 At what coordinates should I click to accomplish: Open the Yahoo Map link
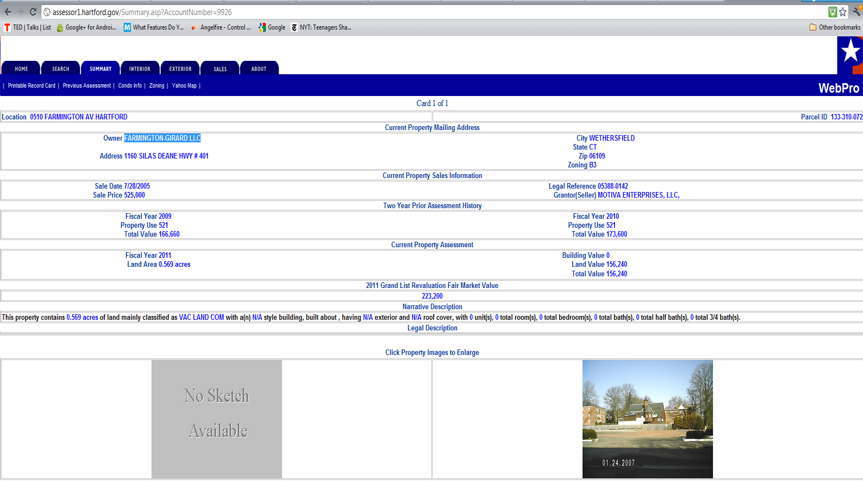184,86
